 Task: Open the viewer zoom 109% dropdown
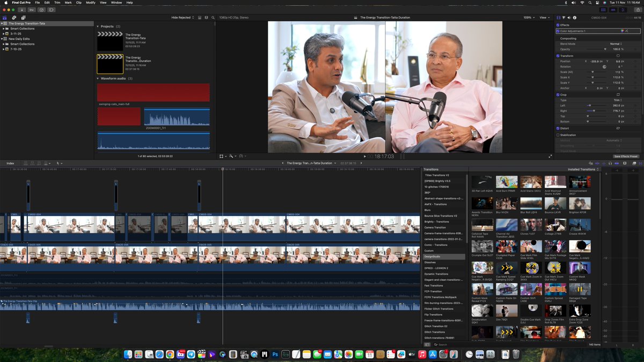click(x=528, y=18)
